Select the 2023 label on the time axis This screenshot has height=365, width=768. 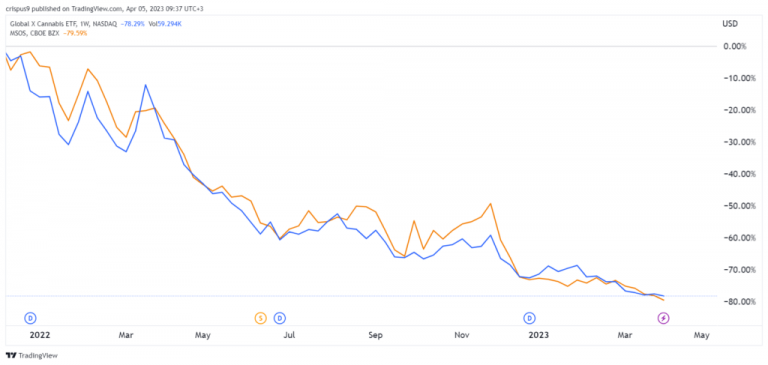[539, 336]
